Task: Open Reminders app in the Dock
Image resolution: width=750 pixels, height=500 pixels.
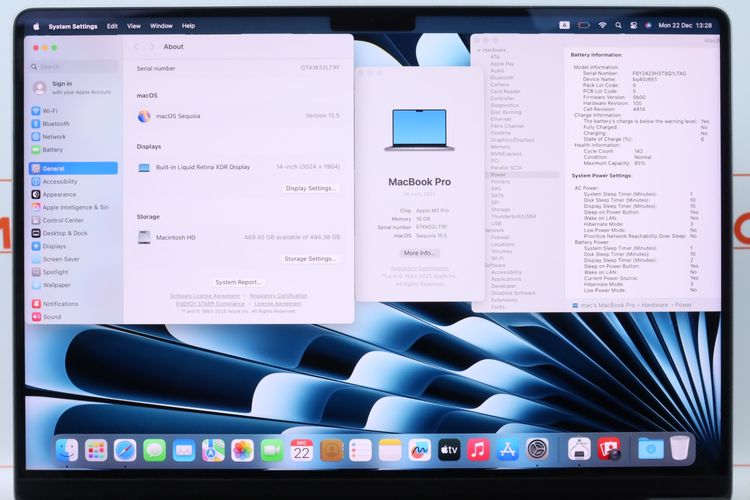Action: tap(361, 450)
